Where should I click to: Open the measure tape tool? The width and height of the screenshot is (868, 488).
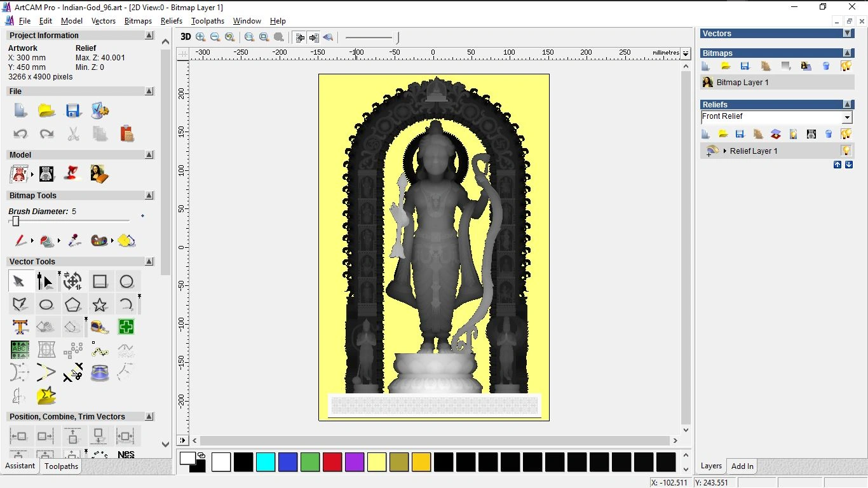pos(100,327)
